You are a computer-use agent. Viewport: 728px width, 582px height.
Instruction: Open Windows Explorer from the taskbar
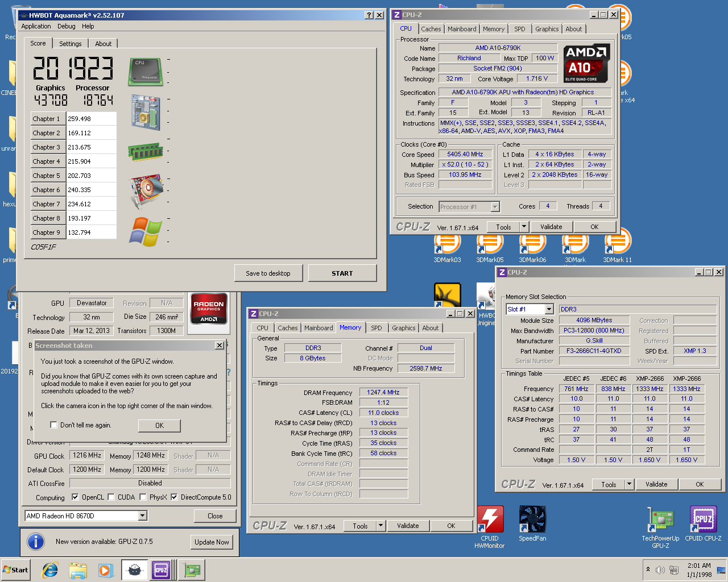point(78,570)
